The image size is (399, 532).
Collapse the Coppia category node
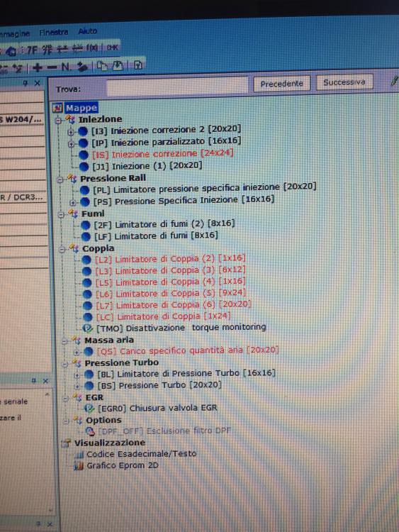pos(62,250)
